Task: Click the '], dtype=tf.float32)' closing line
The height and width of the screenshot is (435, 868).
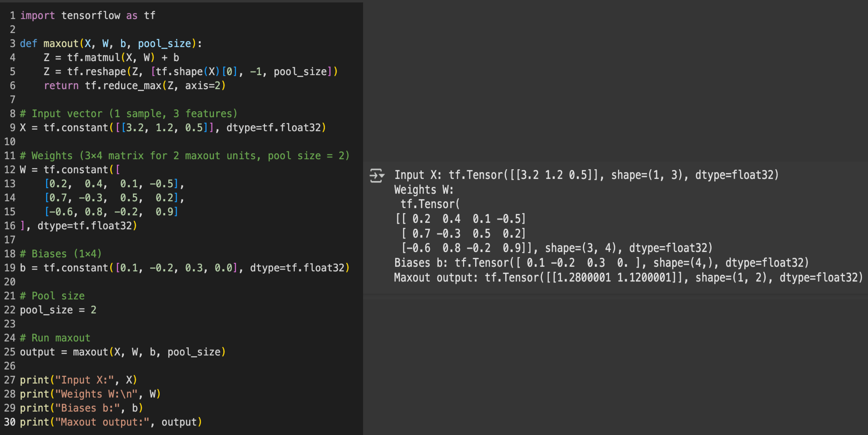Action: pos(78,225)
